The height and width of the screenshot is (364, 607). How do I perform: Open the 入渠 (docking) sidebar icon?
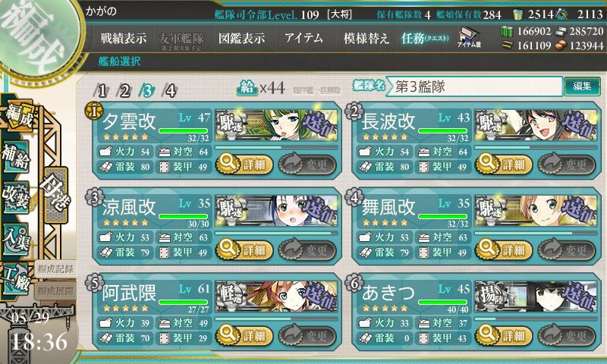pos(16,239)
